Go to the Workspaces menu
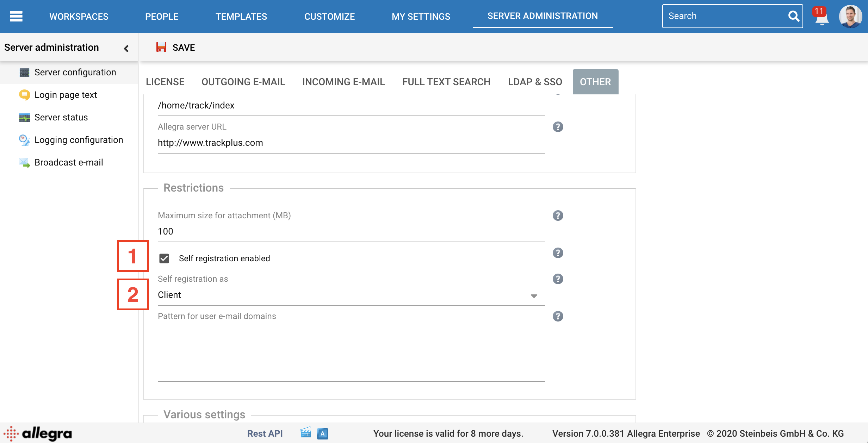Image resolution: width=868 pixels, height=443 pixels. click(x=79, y=16)
